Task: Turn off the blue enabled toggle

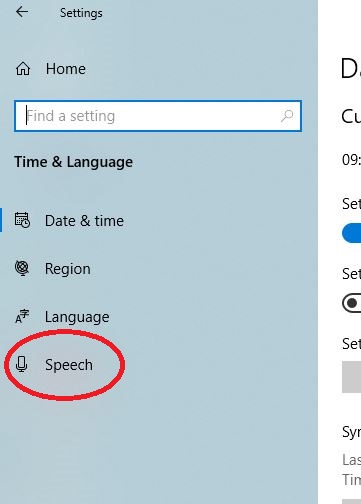Action: point(351,233)
